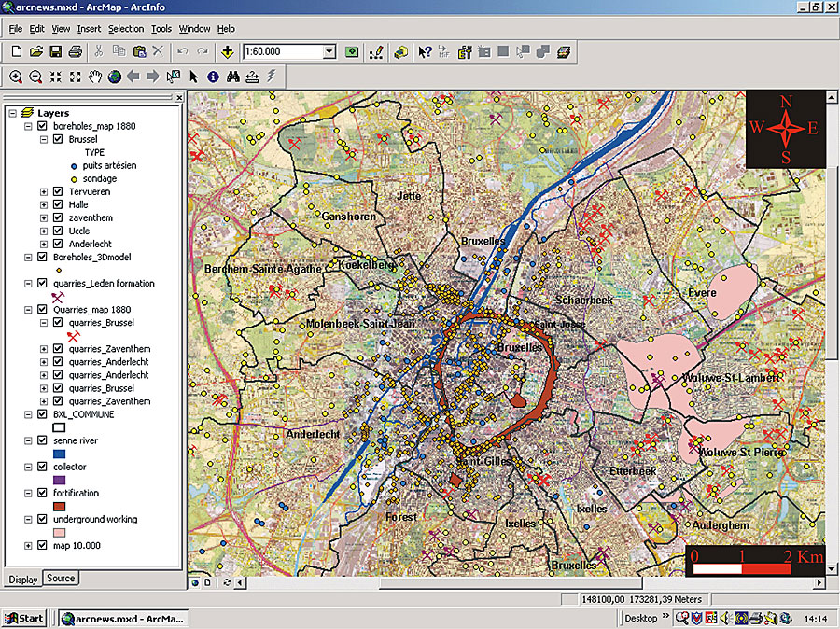Screen dimensions: 840x629
Task: Click the Full Extent globe icon
Action: coord(114,77)
